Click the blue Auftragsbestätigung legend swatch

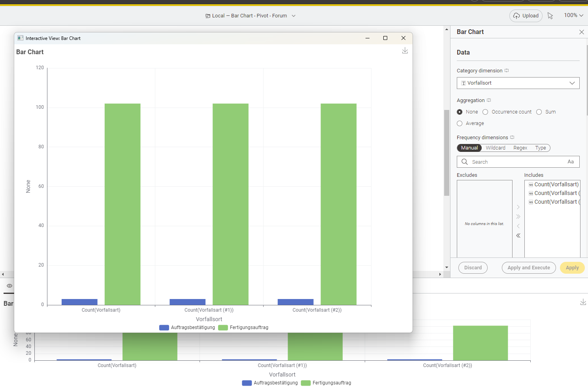coord(164,327)
